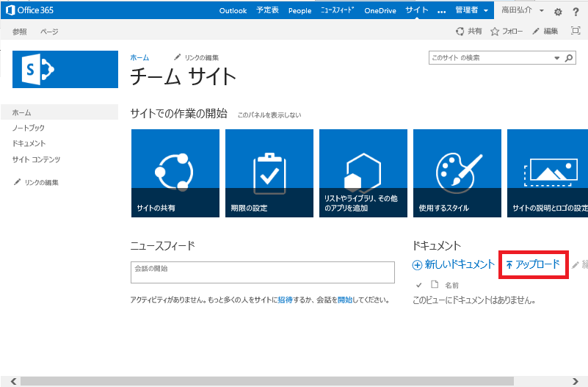Image resolution: width=588 pixels, height=387 pixels.
Task: Click the ニュースフィード heading
Action: pyautogui.click(x=163, y=246)
